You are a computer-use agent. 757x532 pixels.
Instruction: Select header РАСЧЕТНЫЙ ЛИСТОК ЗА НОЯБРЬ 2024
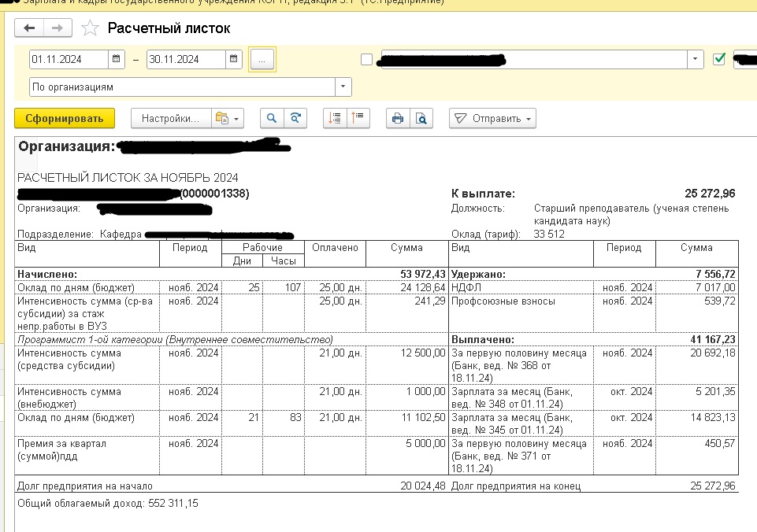[128, 178]
